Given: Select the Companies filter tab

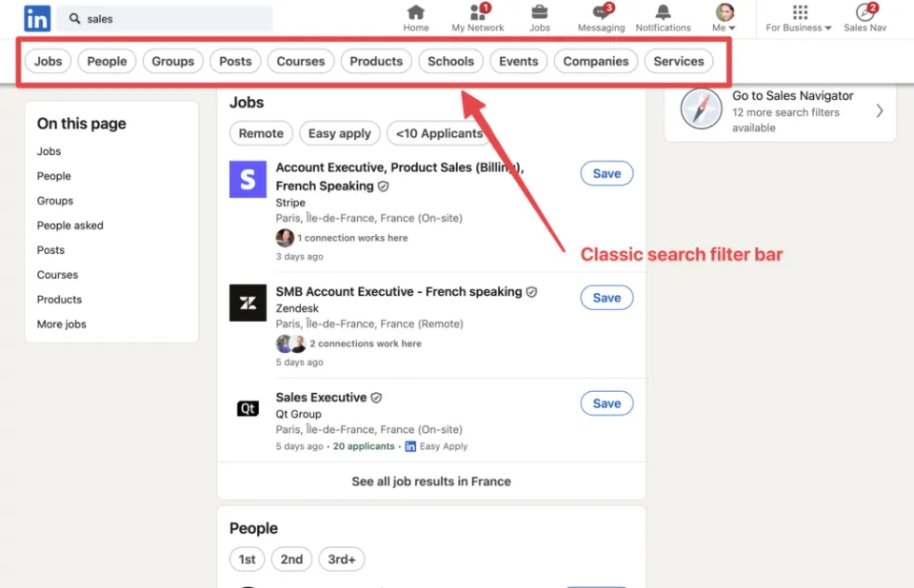Looking at the screenshot, I should click(595, 61).
